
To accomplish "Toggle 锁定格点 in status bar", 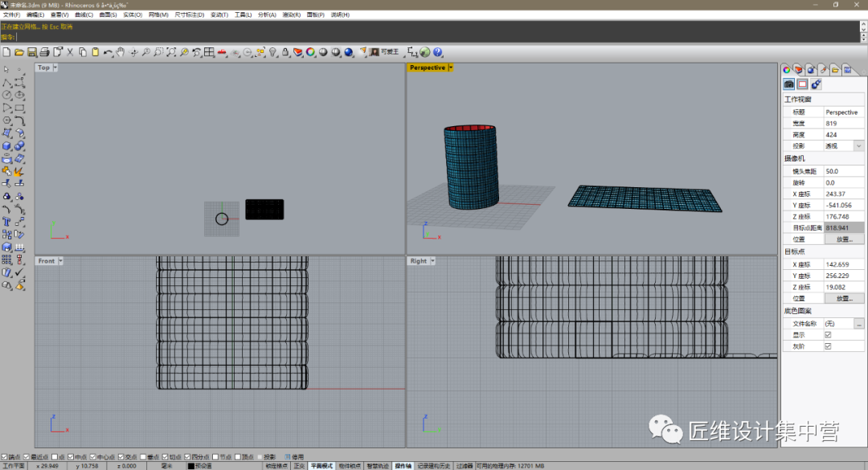I will pos(276,466).
